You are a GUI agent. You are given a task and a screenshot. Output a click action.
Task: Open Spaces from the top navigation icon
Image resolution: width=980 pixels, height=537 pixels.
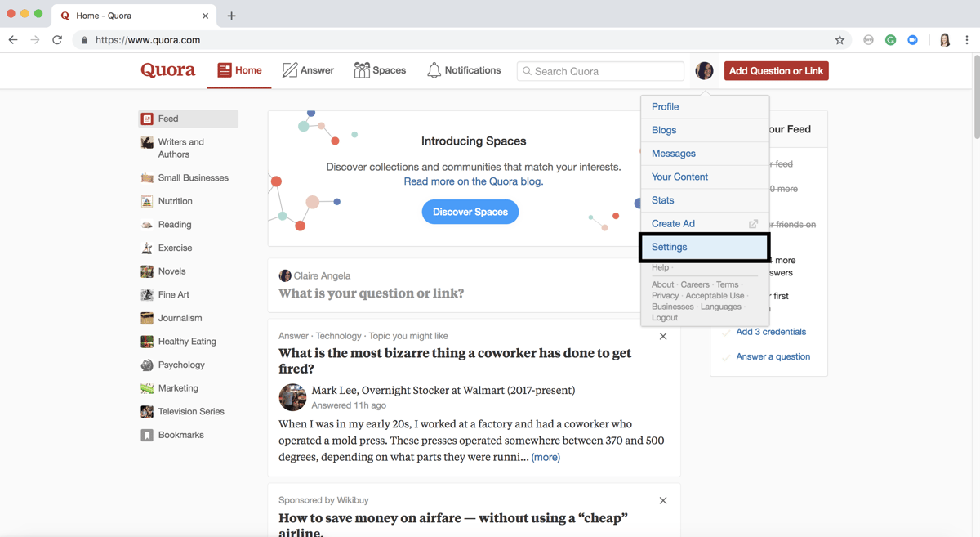click(361, 70)
